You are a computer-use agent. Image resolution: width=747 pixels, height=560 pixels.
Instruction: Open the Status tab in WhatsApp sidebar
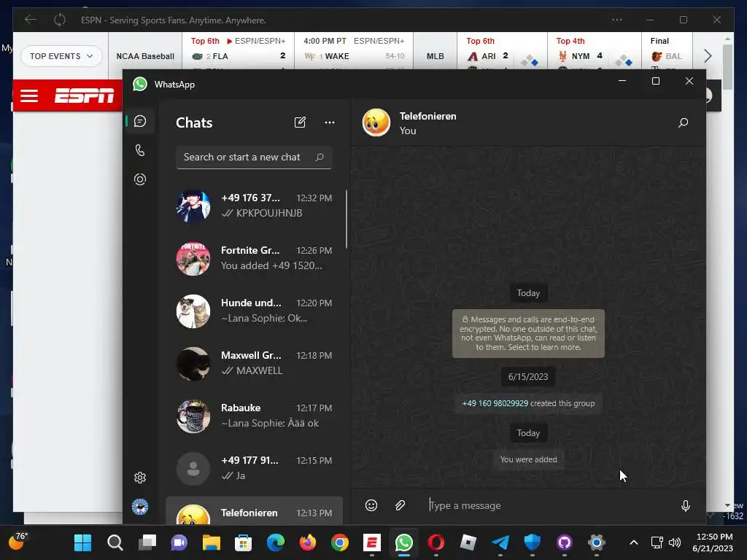pos(140,179)
